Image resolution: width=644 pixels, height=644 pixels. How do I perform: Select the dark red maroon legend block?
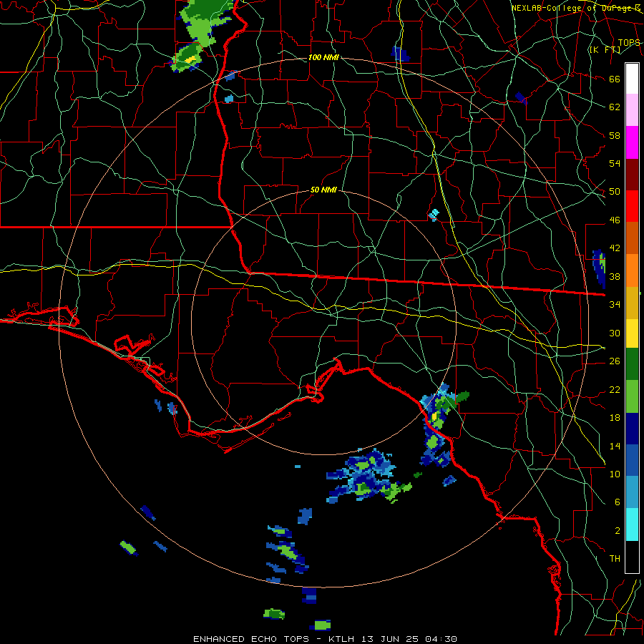pos(632,175)
